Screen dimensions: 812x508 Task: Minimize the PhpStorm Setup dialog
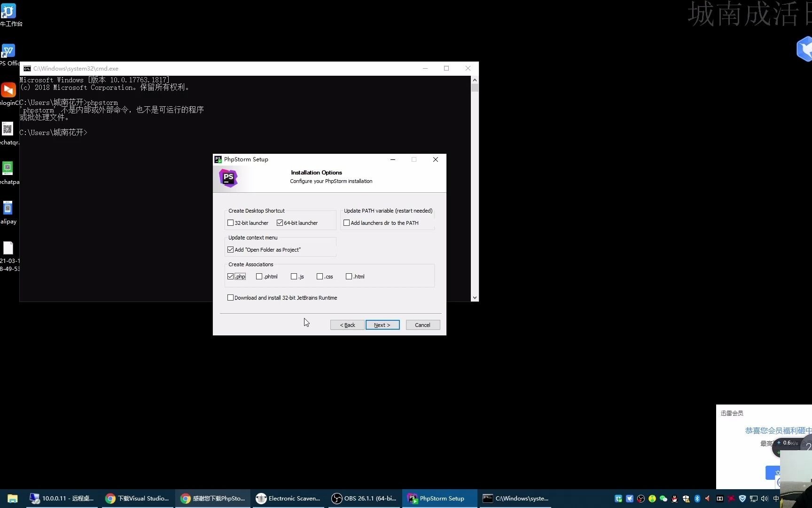tap(393, 159)
